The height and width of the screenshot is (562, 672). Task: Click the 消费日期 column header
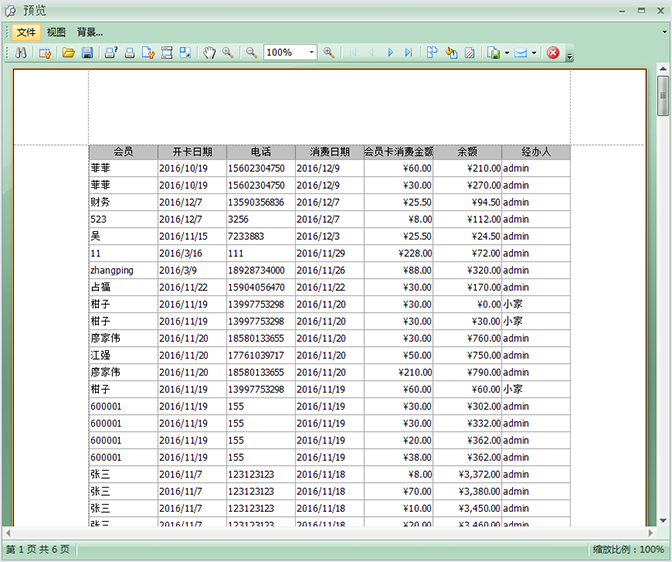point(329,152)
